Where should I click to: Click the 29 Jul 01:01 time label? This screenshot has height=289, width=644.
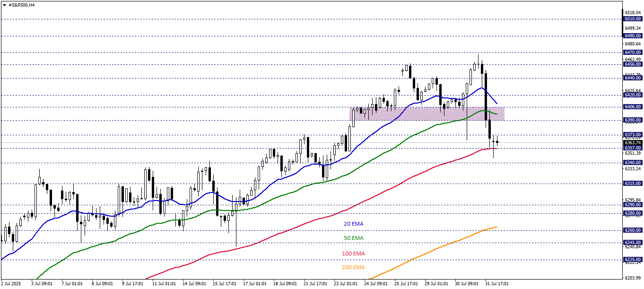(x=436, y=284)
